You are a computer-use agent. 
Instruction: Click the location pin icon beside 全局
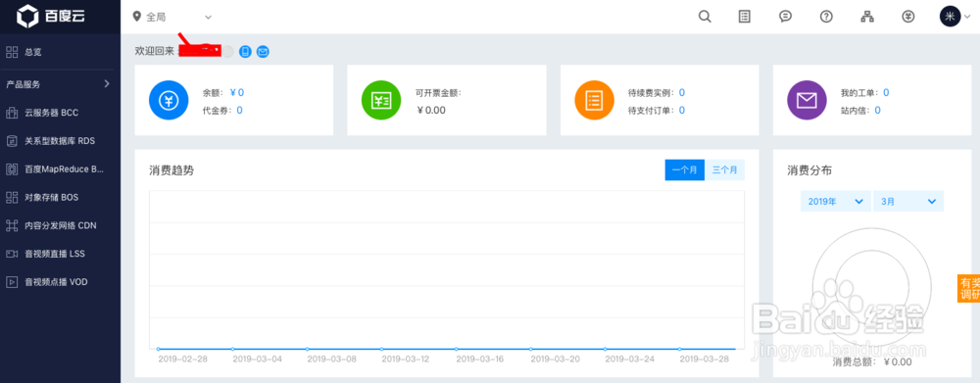pyautogui.click(x=137, y=17)
